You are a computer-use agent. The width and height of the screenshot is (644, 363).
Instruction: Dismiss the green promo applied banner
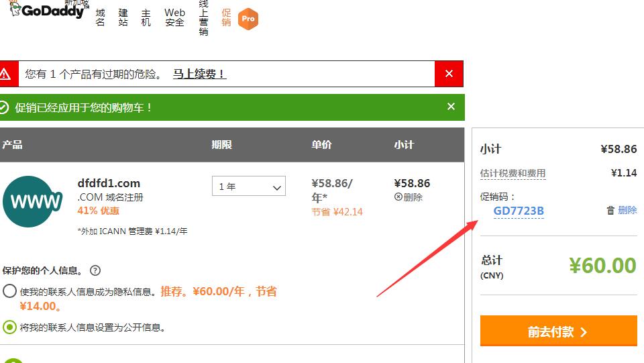point(451,107)
